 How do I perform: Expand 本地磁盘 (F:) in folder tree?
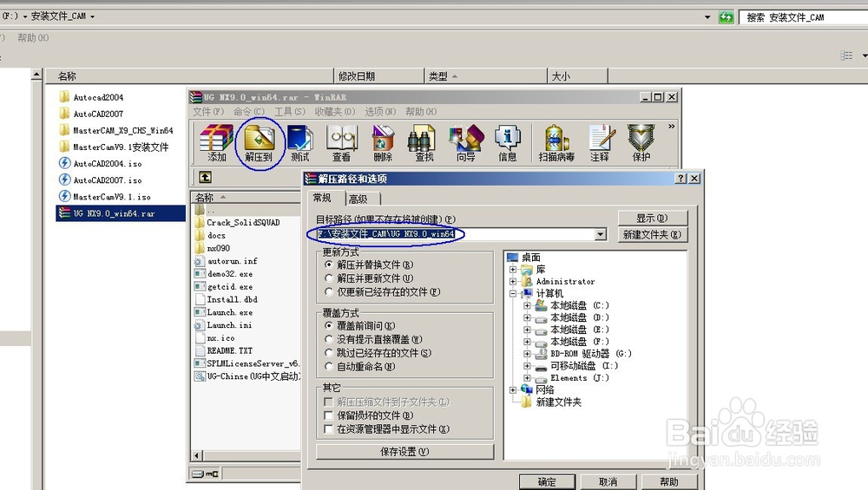[527, 342]
